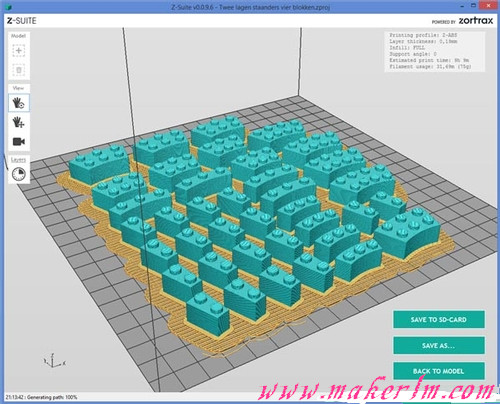500x404 pixels.
Task: Click the Model section label
Action: coord(18,36)
